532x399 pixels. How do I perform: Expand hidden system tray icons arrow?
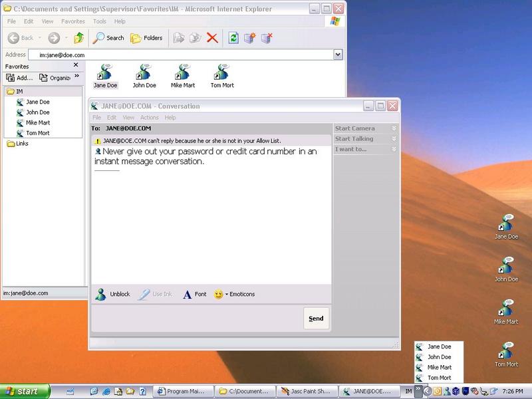click(427, 392)
